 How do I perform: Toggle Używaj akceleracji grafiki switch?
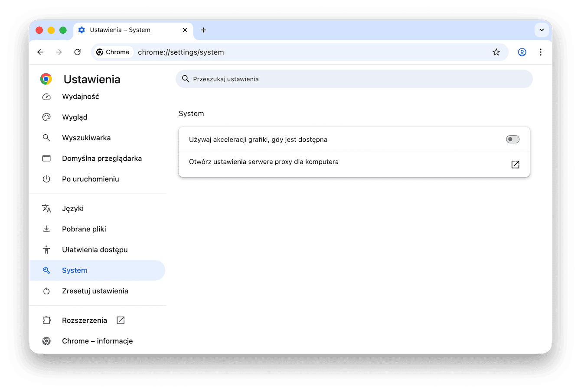click(512, 139)
